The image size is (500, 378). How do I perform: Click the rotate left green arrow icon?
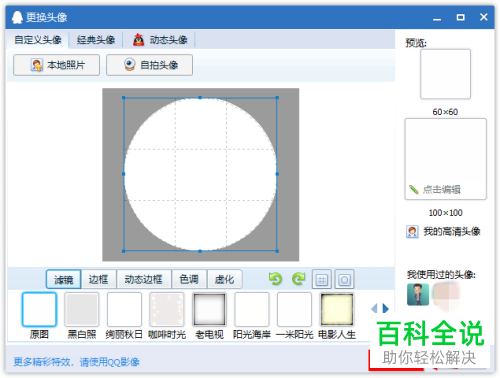[275, 279]
